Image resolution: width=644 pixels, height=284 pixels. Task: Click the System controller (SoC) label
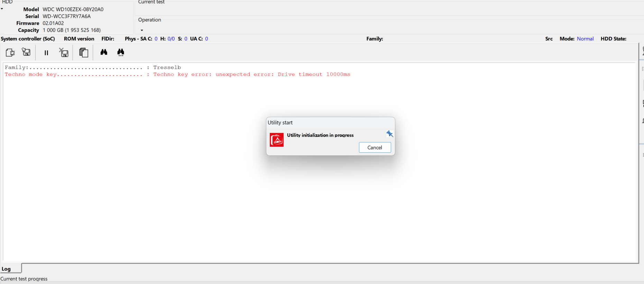click(x=28, y=39)
